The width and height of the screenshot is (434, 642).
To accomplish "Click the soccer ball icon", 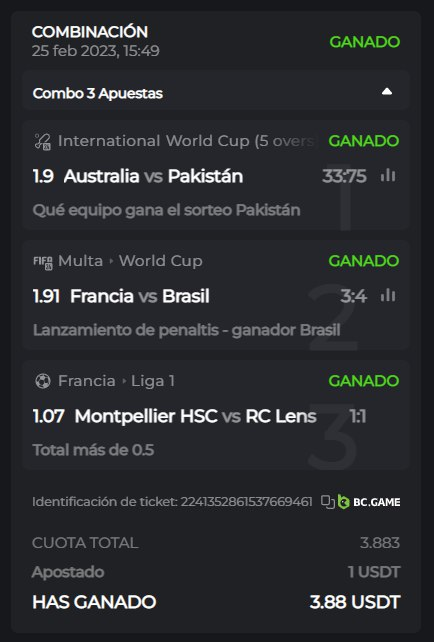I will (43, 381).
